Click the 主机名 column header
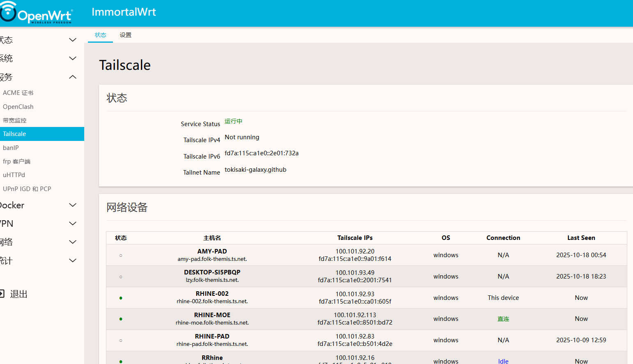The image size is (633, 364). (212, 238)
